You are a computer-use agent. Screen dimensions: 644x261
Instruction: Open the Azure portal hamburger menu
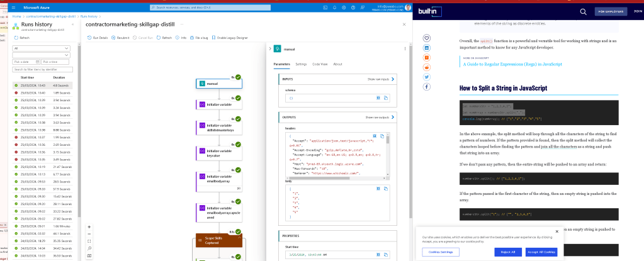[x=14, y=8]
